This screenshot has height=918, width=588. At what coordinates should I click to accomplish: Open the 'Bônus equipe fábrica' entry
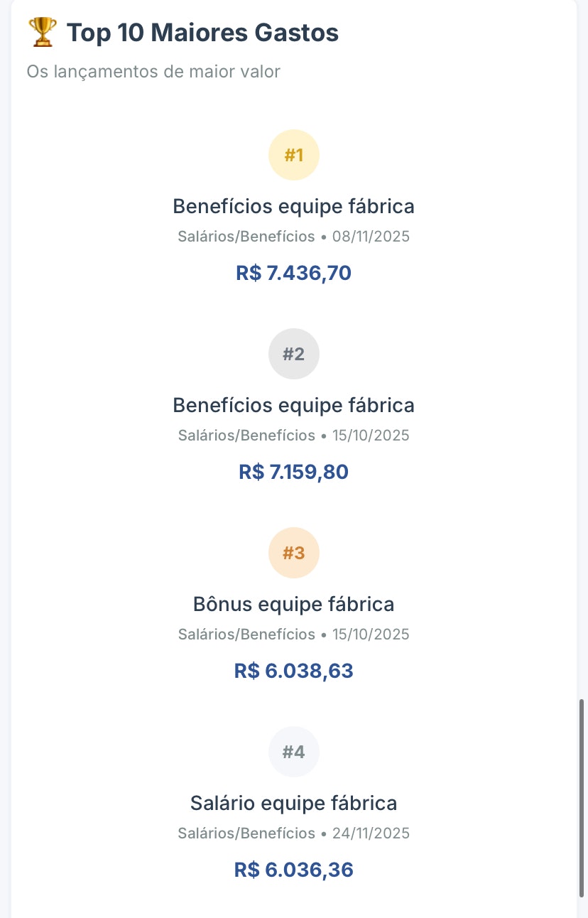[x=294, y=605]
